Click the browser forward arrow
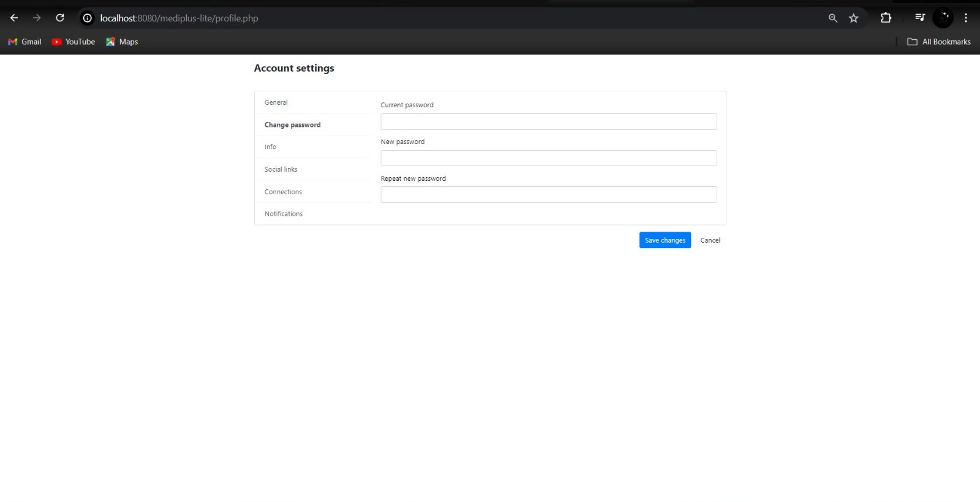Screen dimensions: 980x502 click(x=37, y=18)
